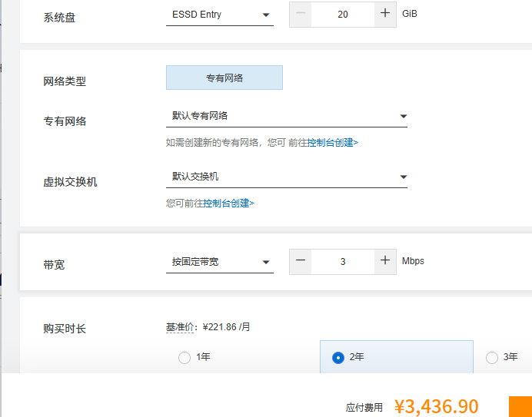The image size is (532, 417).
Task: Decrease bandwidth with the minus button
Action: point(301,261)
